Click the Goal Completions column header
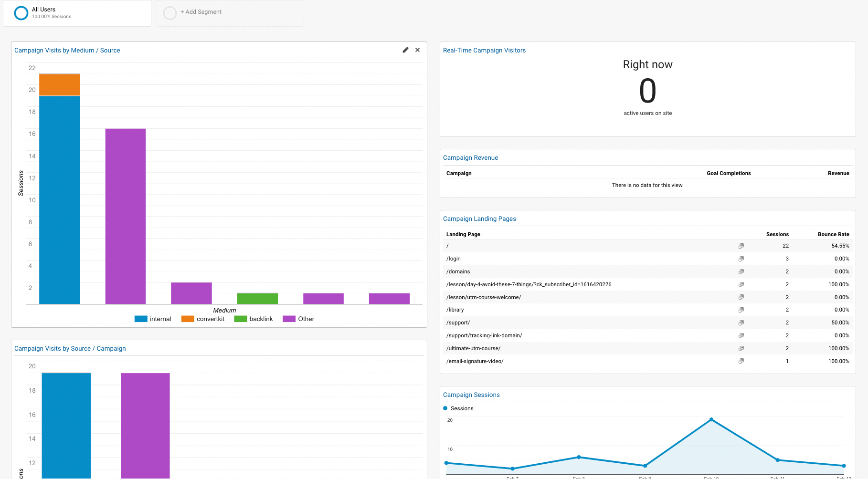Screen dimensions: 868x479 [x=729, y=173]
